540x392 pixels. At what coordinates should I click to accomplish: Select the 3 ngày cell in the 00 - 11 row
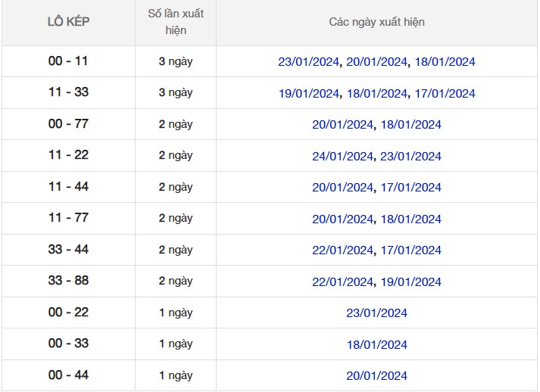[x=176, y=61]
